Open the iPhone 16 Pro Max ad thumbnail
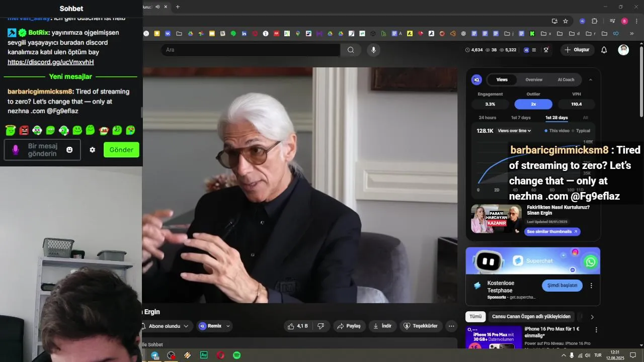This screenshot has height=362, width=644. [494, 337]
